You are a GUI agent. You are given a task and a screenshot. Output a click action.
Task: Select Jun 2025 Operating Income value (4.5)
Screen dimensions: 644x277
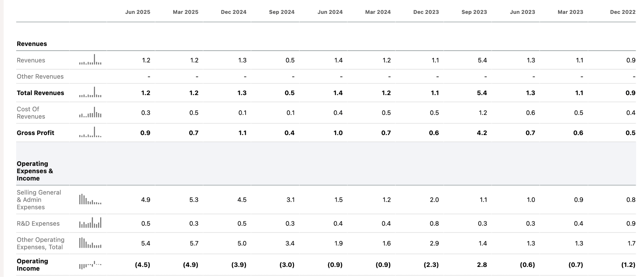point(142,265)
